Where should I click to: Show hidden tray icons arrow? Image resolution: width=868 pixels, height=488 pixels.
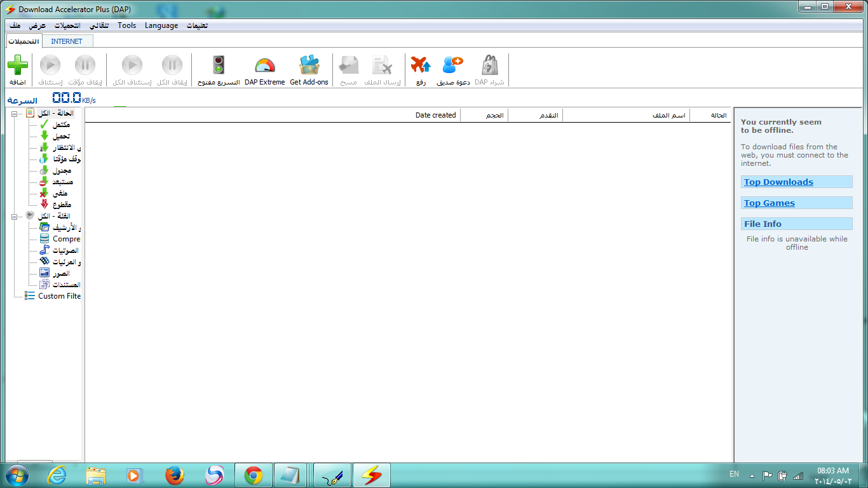pyautogui.click(x=752, y=475)
